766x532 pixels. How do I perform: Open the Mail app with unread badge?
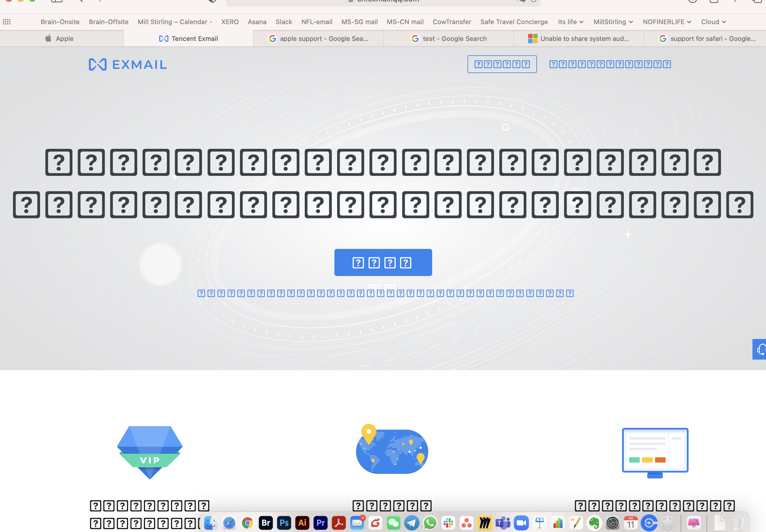[x=357, y=523]
